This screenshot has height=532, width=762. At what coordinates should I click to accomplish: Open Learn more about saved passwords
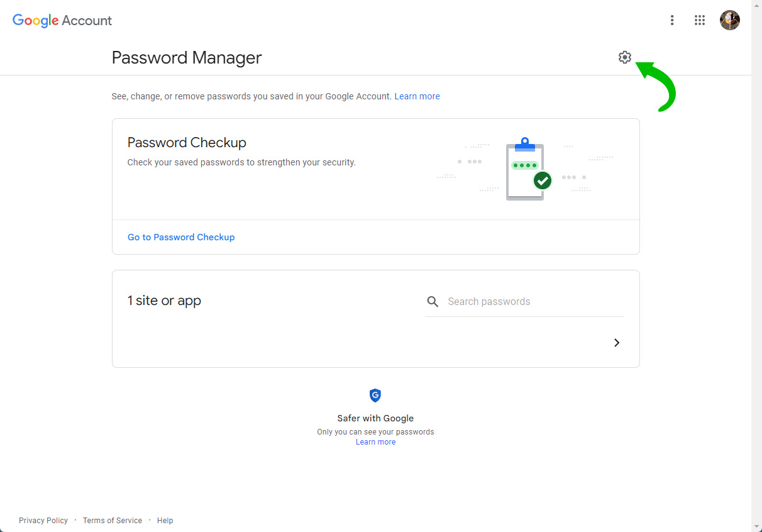(x=417, y=96)
